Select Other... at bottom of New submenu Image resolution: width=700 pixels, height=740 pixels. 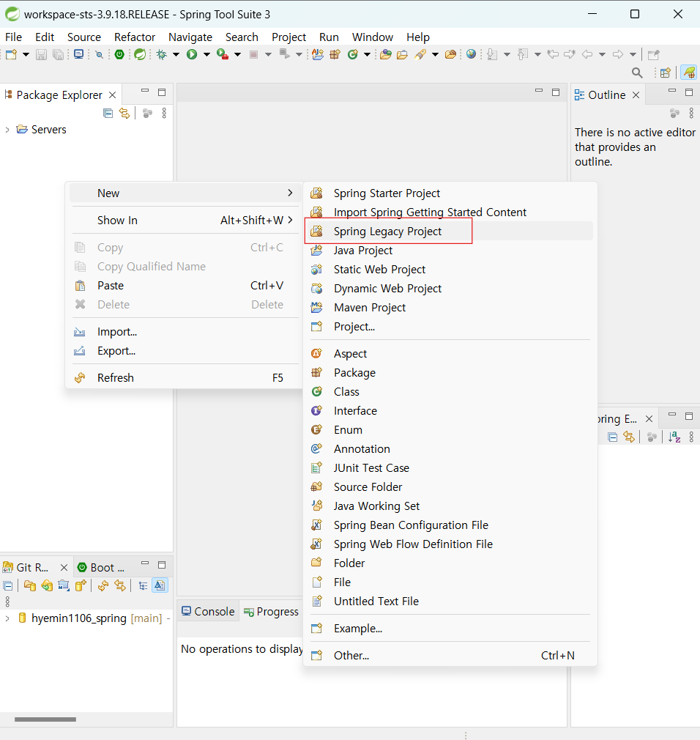point(450,655)
